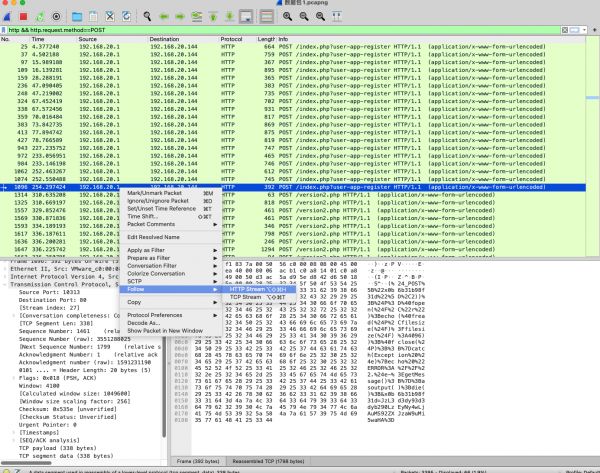Select packet number 25 in the list

(x=293, y=47)
